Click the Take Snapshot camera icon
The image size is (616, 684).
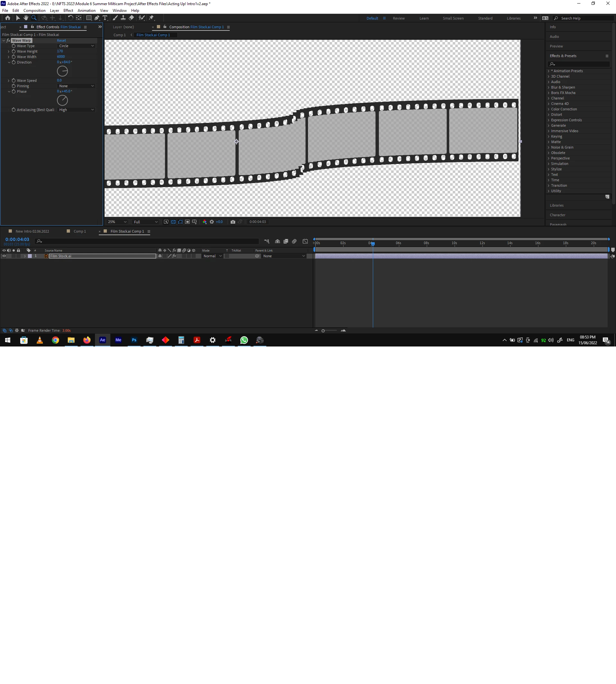coord(233,222)
